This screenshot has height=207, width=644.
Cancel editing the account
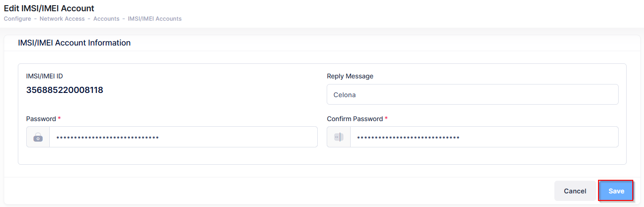575,191
